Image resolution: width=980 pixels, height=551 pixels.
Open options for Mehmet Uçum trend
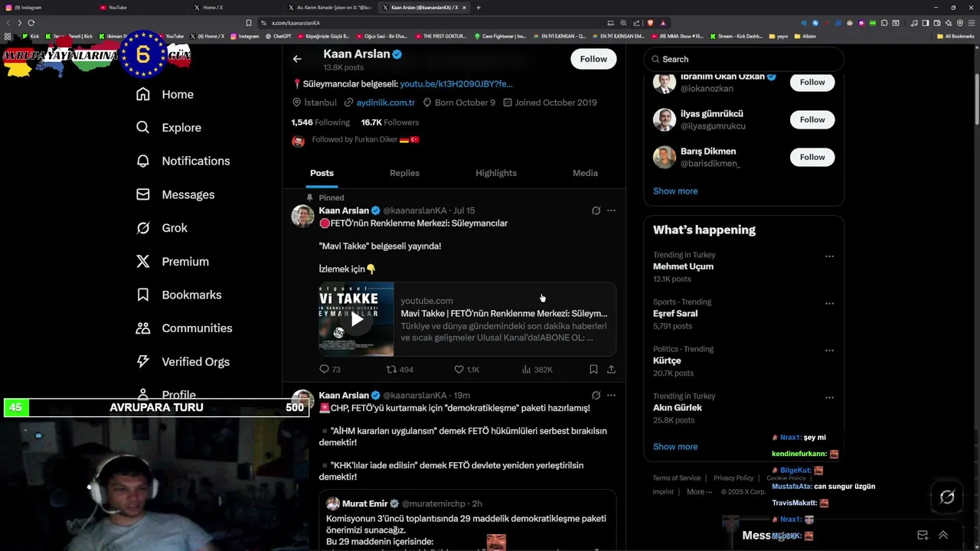pos(829,256)
